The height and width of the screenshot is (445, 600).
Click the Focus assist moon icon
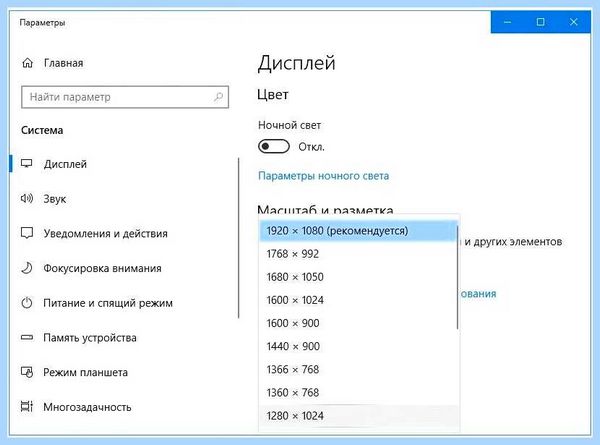[x=27, y=268]
